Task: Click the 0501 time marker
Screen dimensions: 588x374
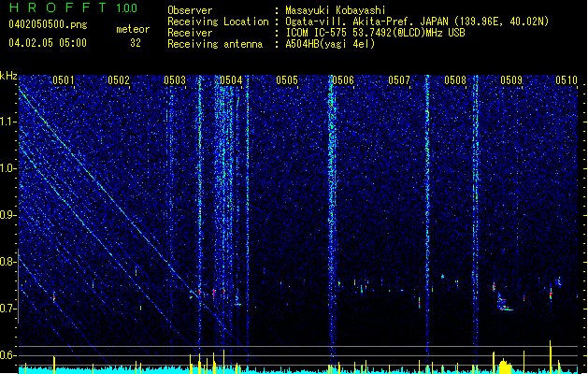Action: tap(64, 80)
